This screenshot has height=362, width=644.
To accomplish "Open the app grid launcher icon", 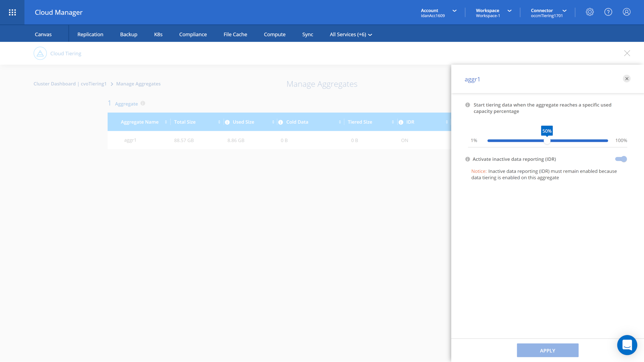I will [x=12, y=12].
